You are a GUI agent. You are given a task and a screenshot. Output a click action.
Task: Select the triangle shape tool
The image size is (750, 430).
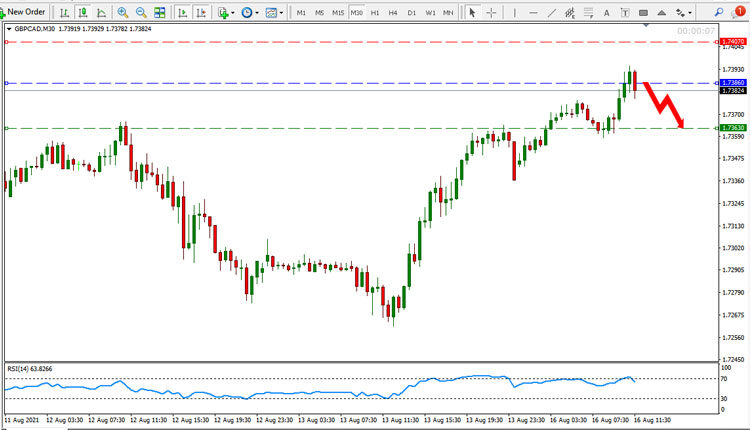coord(662,13)
